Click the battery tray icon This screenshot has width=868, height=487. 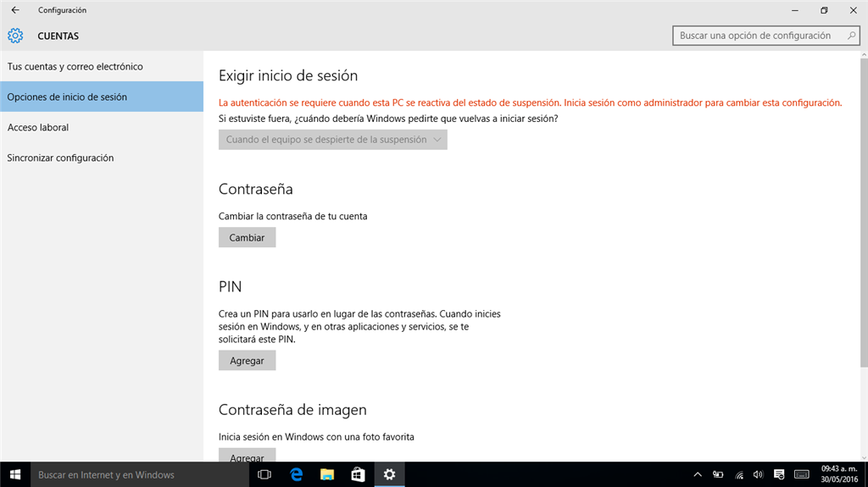point(718,475)
